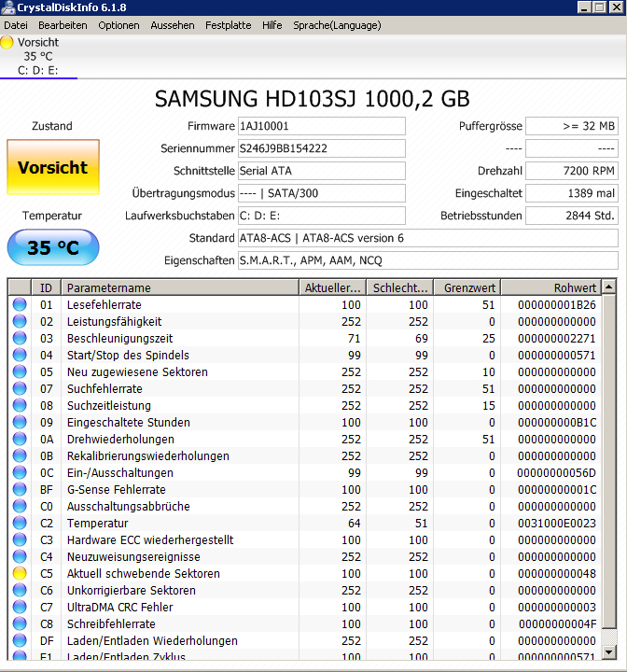Click blue status icon for Hardware ECC wiederhergestellt
Image resolution: width=627 pixels, height=672 pixels.
click(x=20, y=539)
